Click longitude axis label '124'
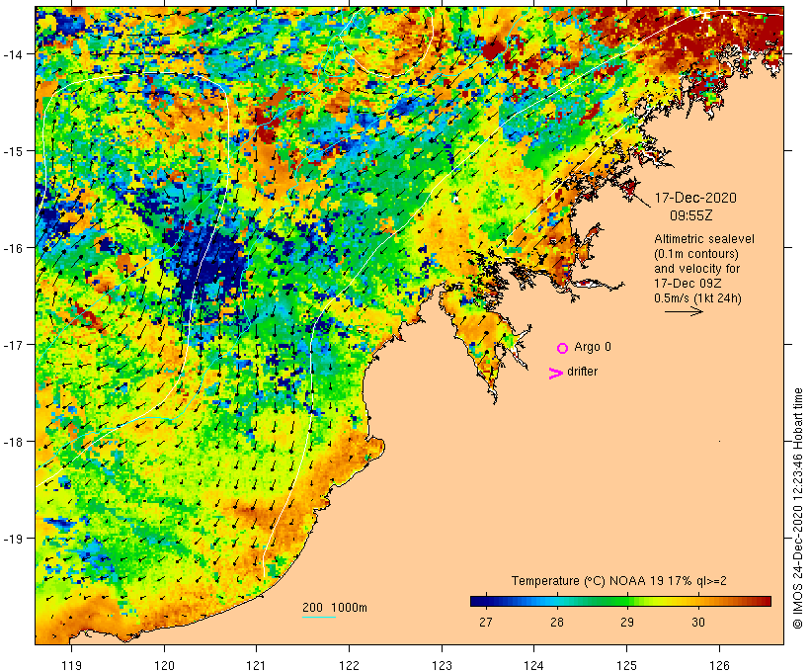Viewport: 810px width, 672px height. [534, 665]
